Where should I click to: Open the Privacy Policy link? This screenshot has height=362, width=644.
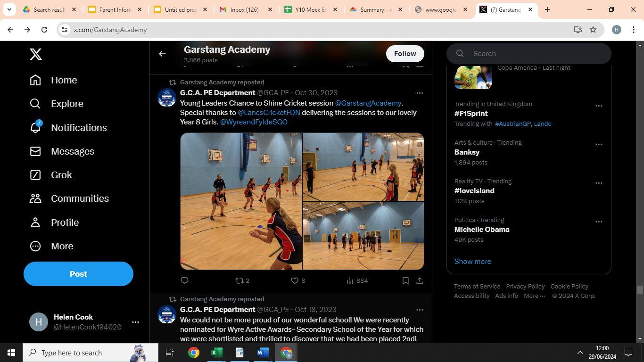pyautogui.click(x=525, y=287)
